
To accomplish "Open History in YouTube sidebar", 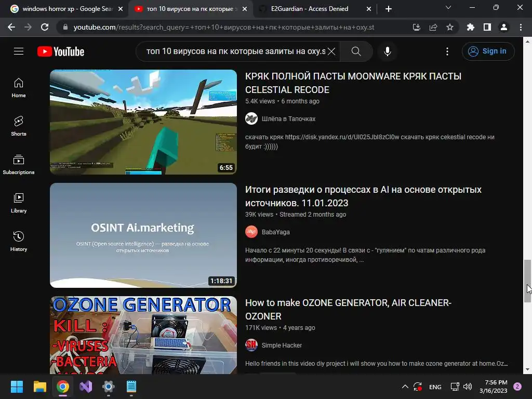I will (19, 241).
